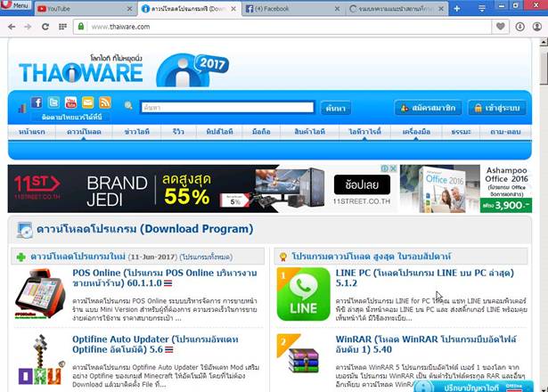Open Thaiware Facebook page icon
Screen dimensions: 548x392
(37, 102)
